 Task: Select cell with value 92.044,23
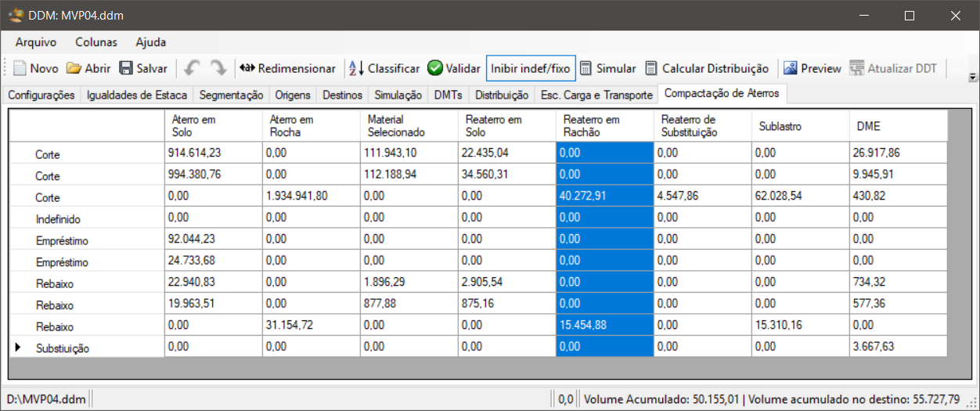click(213, 239)
